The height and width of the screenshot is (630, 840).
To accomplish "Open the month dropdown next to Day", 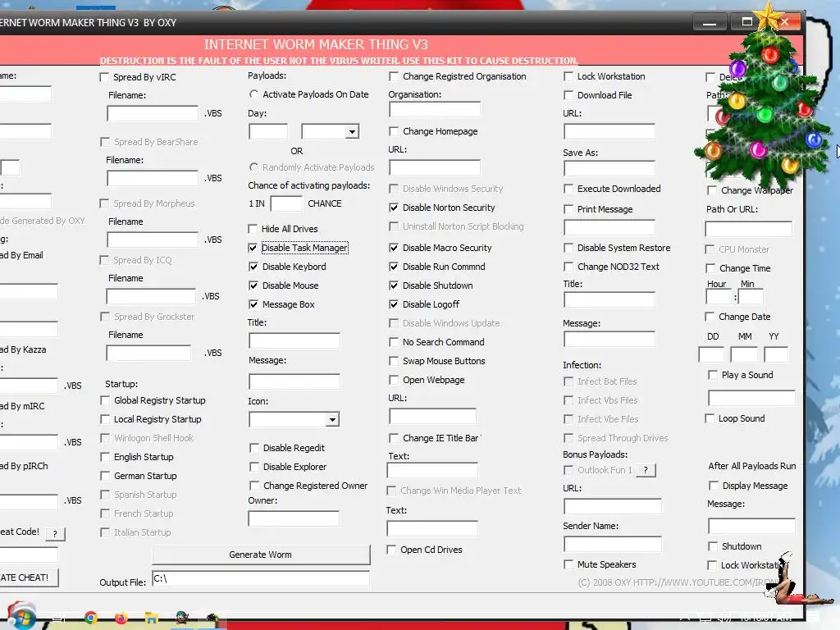I will click(352, 132).
